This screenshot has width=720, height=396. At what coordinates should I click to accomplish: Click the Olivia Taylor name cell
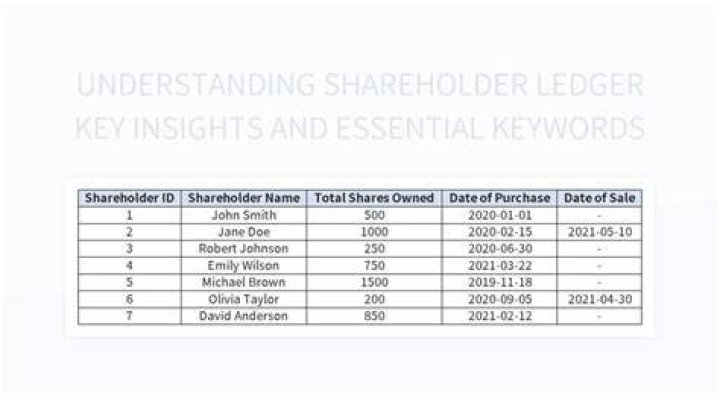[x=243, y=300]
